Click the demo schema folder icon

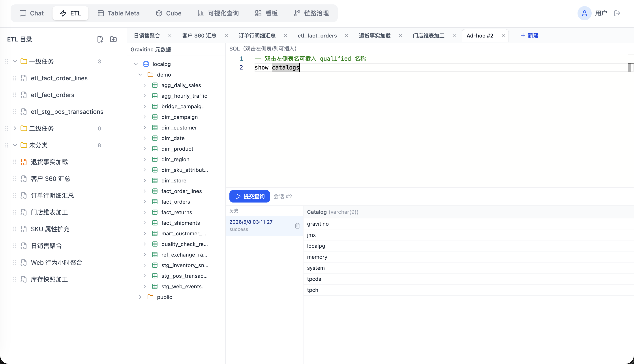tap(150, 75)
